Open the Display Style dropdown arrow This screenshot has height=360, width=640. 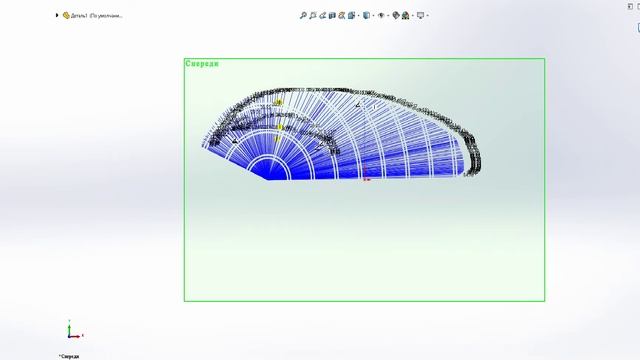[x=373, y=16]
